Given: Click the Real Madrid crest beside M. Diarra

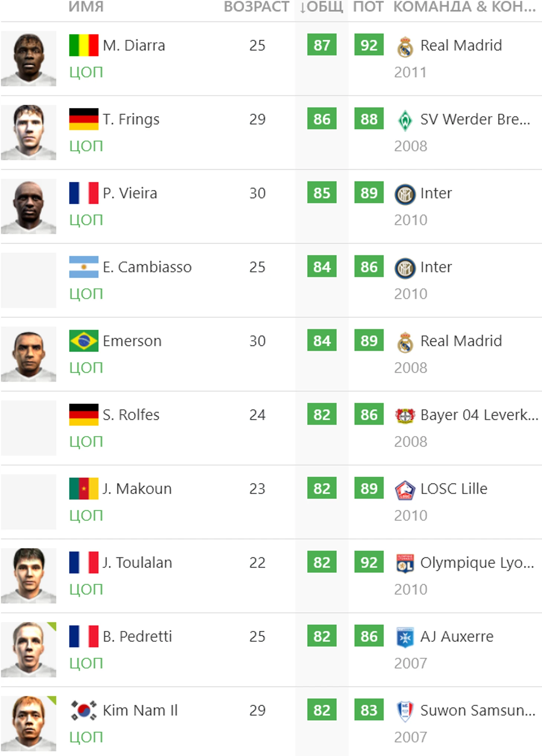Looking at the screenshot, I should coord(405,47).
